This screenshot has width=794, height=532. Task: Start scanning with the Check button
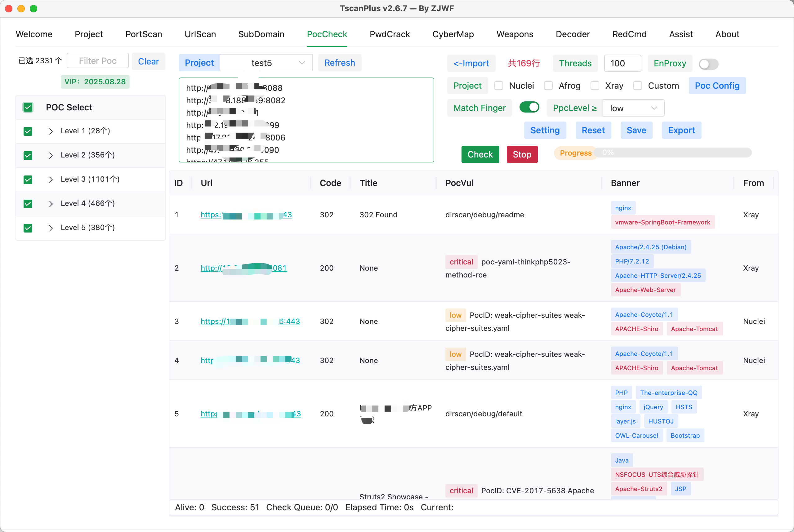[x=480, y=155]
